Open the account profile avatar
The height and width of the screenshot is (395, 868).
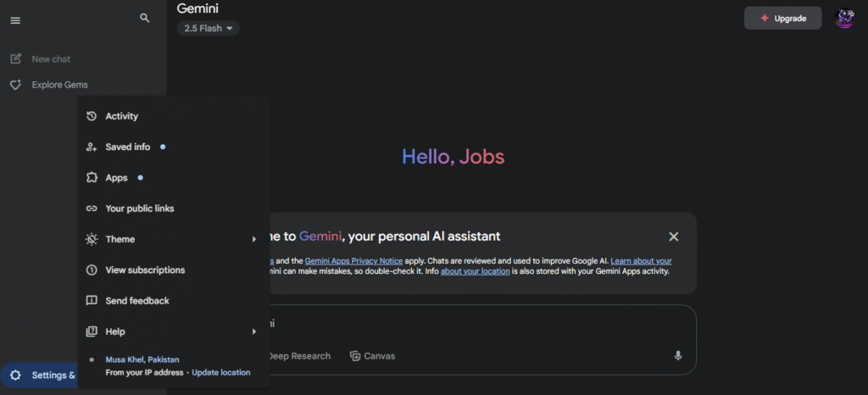click(845, 19)
